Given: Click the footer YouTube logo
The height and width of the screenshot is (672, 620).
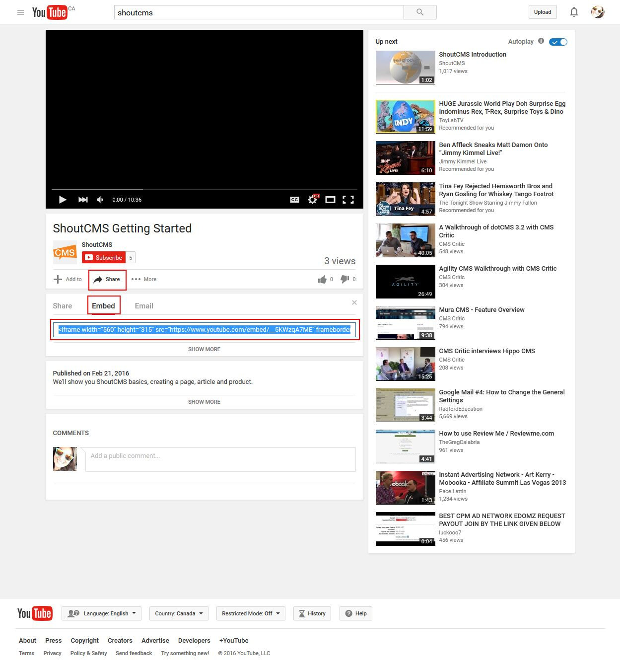Looking at the screenshot, I should pyautogui.click(x=34, y=613).
